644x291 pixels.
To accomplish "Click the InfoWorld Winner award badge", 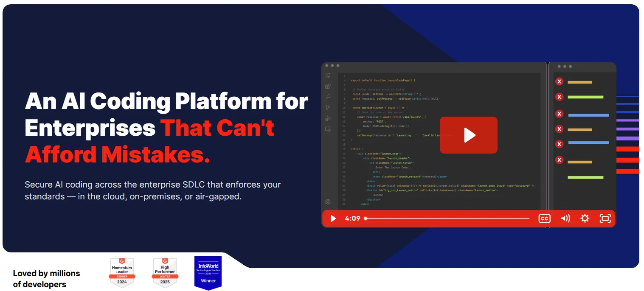I will [x=208, y=273].
